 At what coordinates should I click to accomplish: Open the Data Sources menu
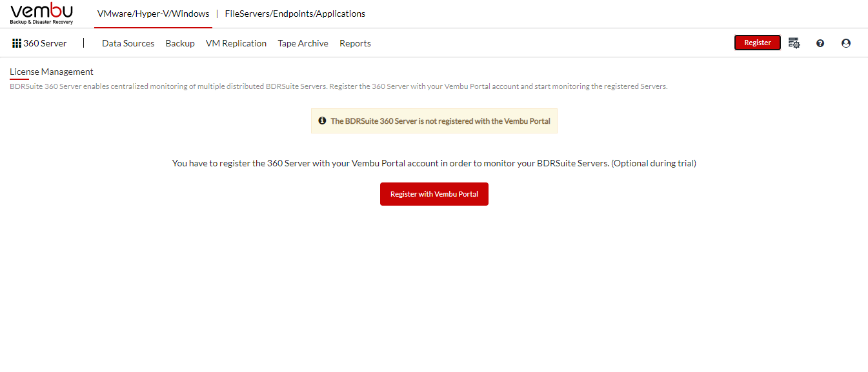point(128,43)
